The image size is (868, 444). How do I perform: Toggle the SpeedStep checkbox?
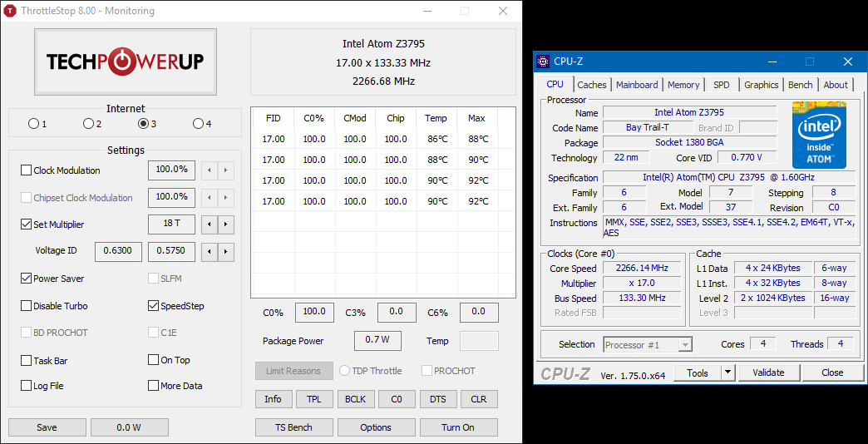click(153, 306)
